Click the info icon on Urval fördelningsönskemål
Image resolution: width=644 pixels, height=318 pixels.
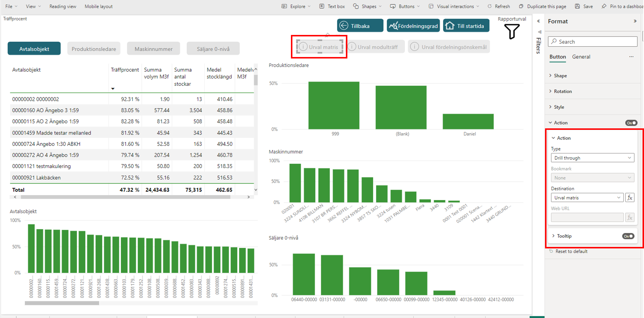pos(414,47)
